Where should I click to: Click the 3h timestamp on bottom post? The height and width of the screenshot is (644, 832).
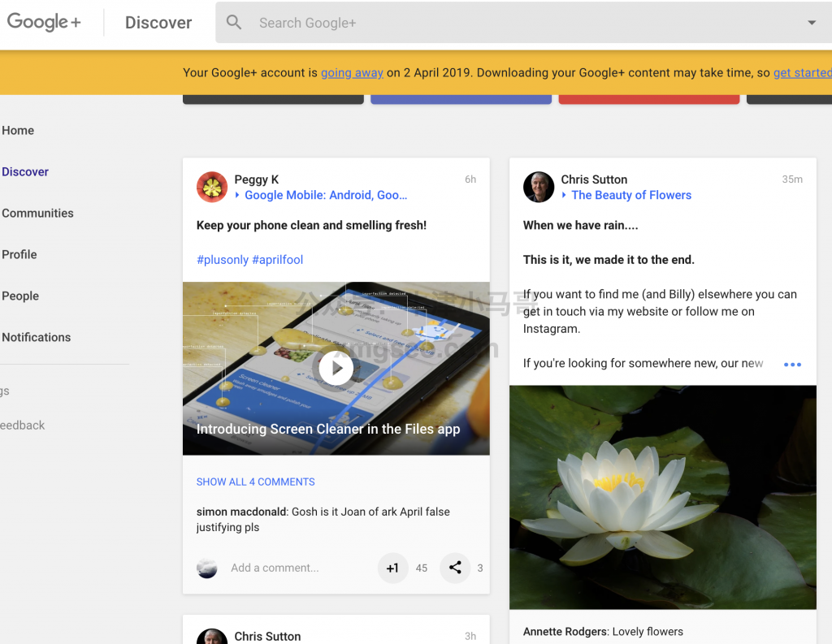[x=470, y=636]
